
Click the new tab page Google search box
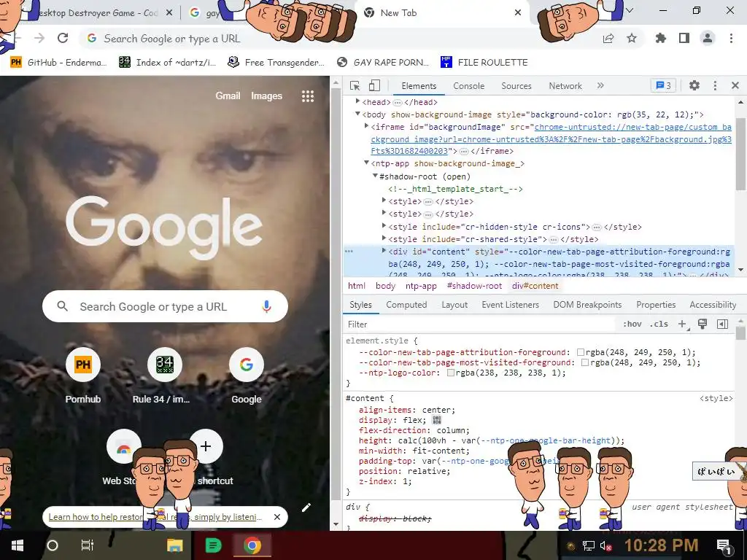coord(165,307)
